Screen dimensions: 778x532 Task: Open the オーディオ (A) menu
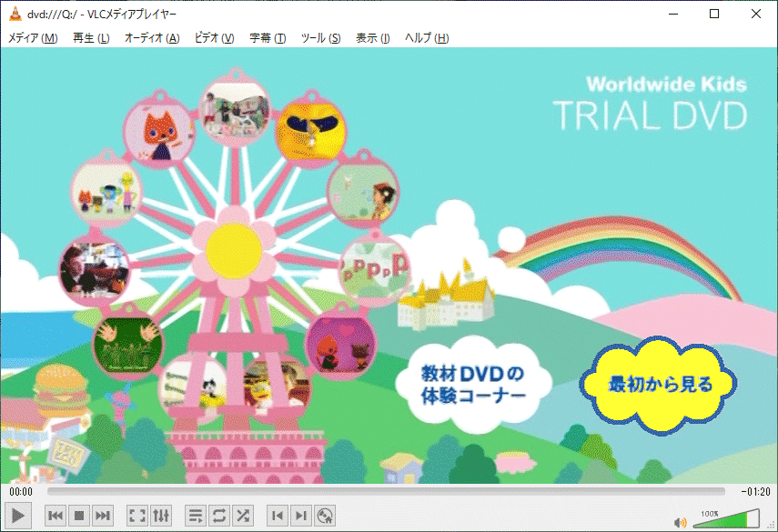[152, 38]
